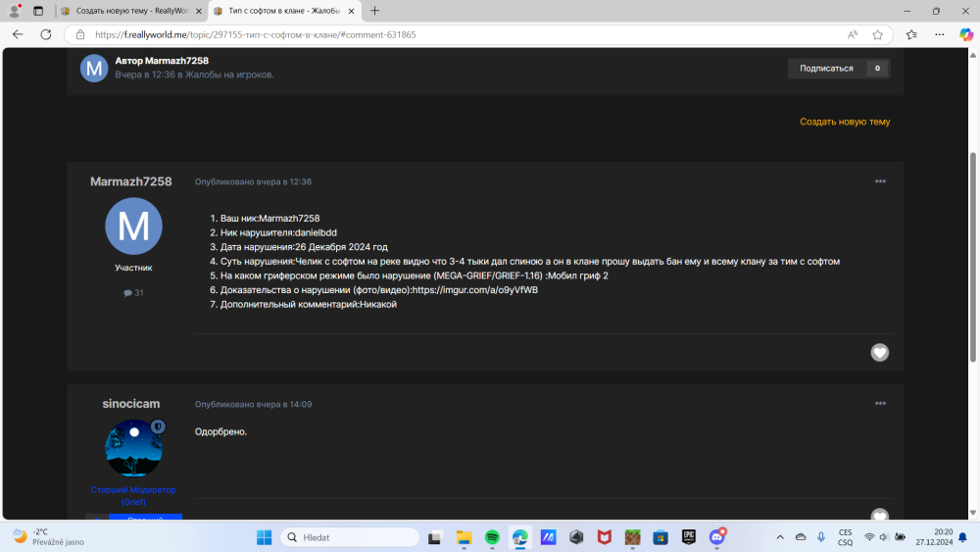Launch Minecraft from the taskbar
Image resolution: width=980 pixels, height=552 pixels.
coord(632,537)
